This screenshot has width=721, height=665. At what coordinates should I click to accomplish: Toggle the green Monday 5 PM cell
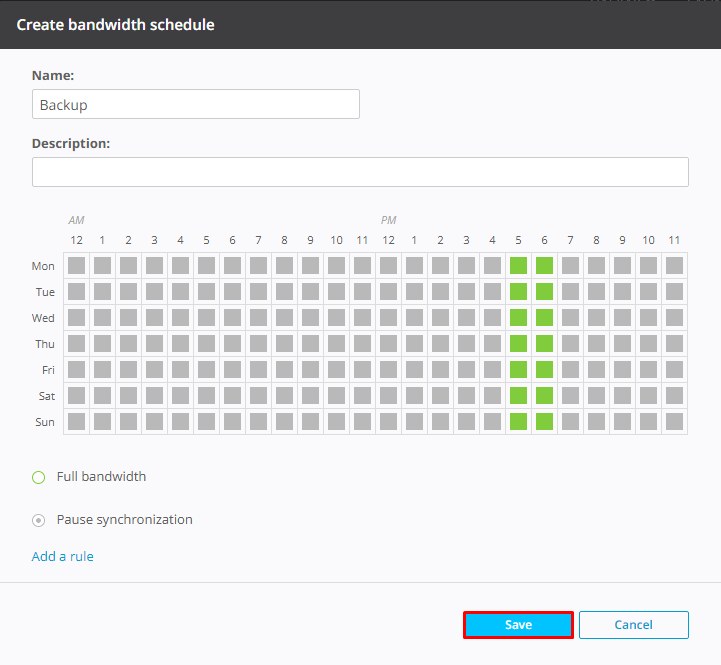tap(518, 266)
